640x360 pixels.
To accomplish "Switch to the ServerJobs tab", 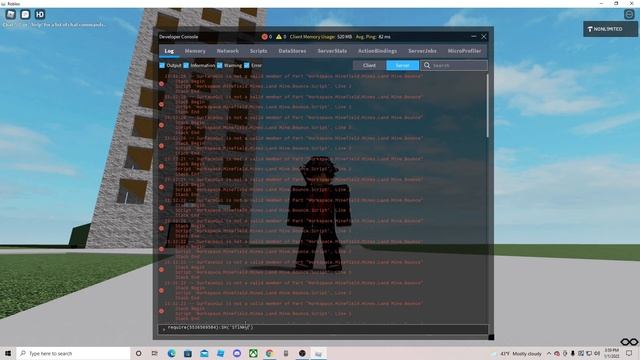I will pyautogui.click(x=422, y=51).
